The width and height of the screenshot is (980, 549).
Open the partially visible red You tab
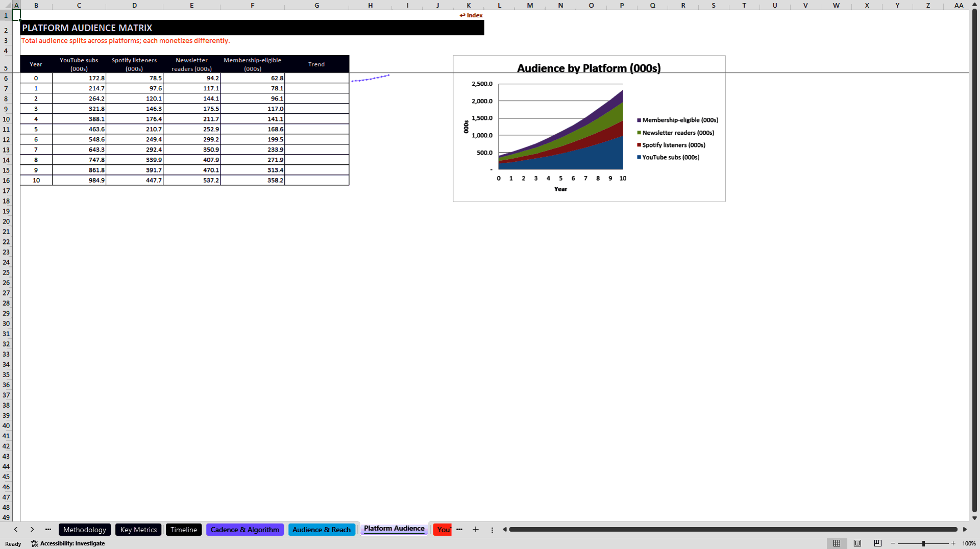click(x=443, y=530)
